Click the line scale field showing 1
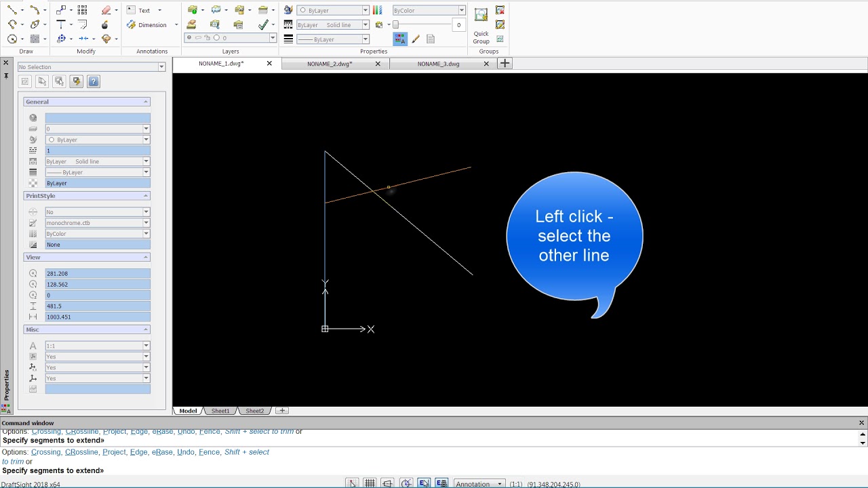Viewport: 868px width, 488px height. coord(98,150)
